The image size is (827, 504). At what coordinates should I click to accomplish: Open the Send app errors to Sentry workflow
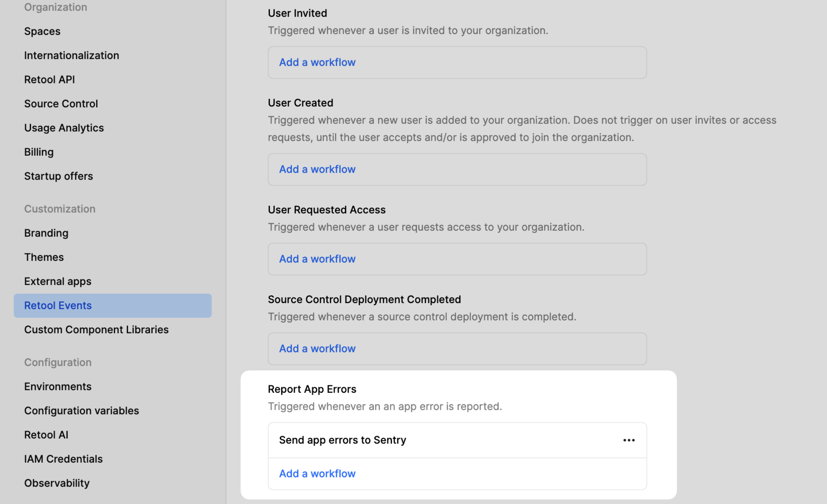pos(343,440)
